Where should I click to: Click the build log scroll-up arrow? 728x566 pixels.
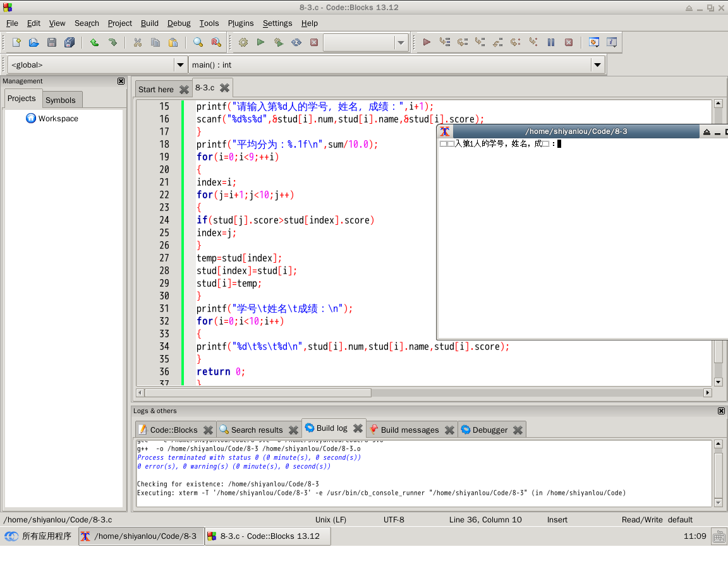(x=719, y=444)
